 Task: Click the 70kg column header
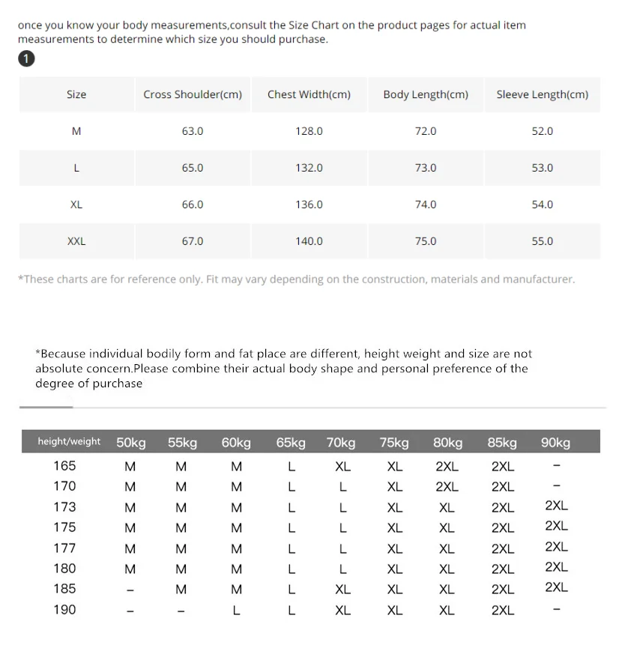[341, 442]
